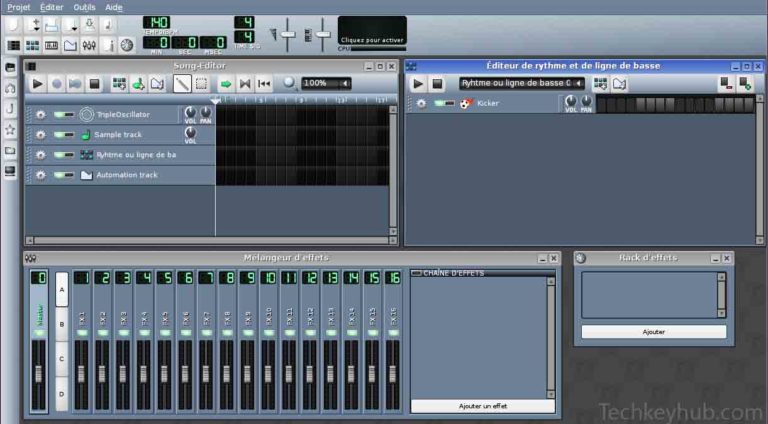Record in the Song-Editor

[56, 84]
